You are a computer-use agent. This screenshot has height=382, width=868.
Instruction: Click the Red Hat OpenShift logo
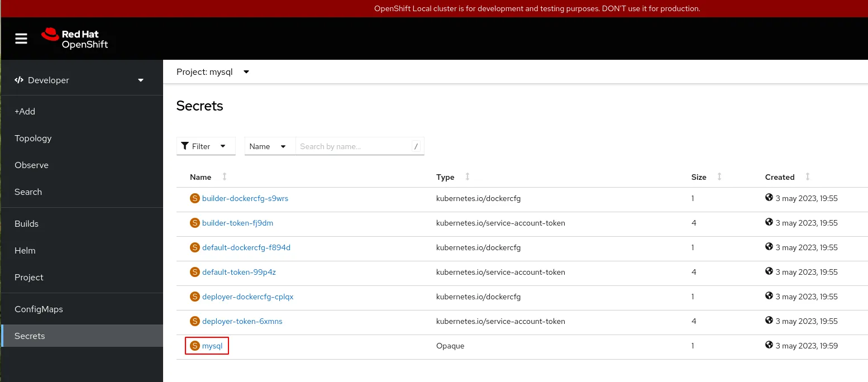click(x=75, y=39)
